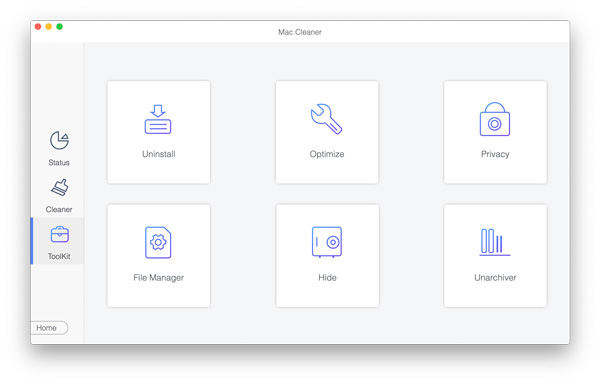Click the Privacy text label
Image resolution: width=600 pixels, height=384 pixels.
[495, 154]
